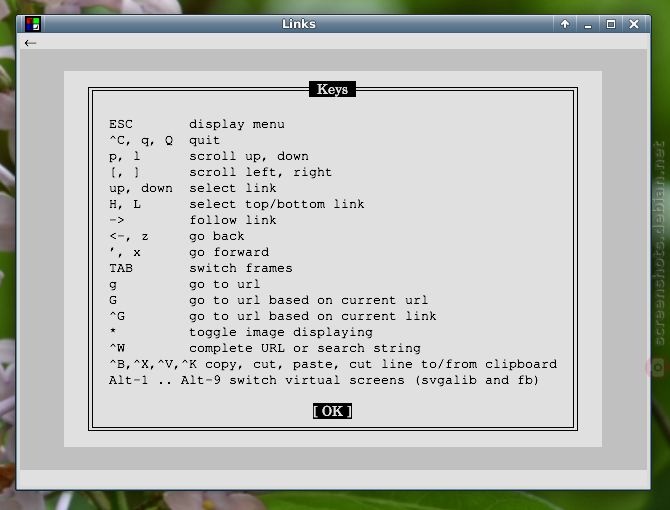
Task: Select the "ESC display menu" line
Action: coord(197,124)
